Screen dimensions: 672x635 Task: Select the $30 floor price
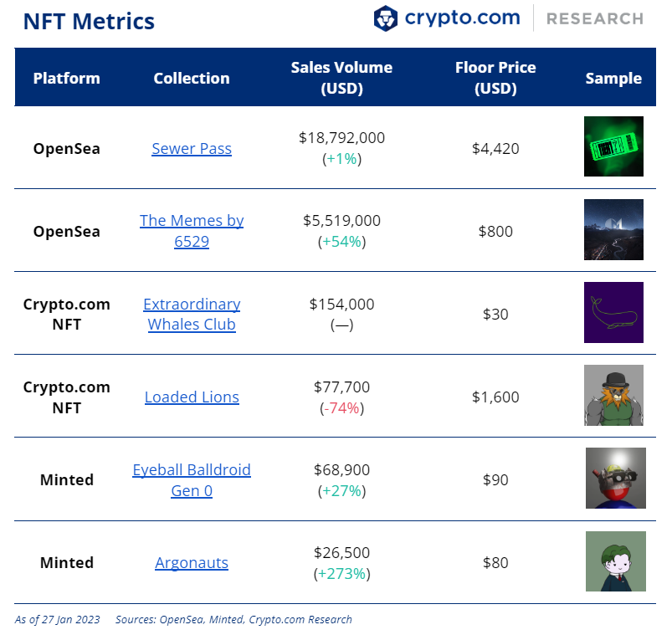[x=495, y=314]
